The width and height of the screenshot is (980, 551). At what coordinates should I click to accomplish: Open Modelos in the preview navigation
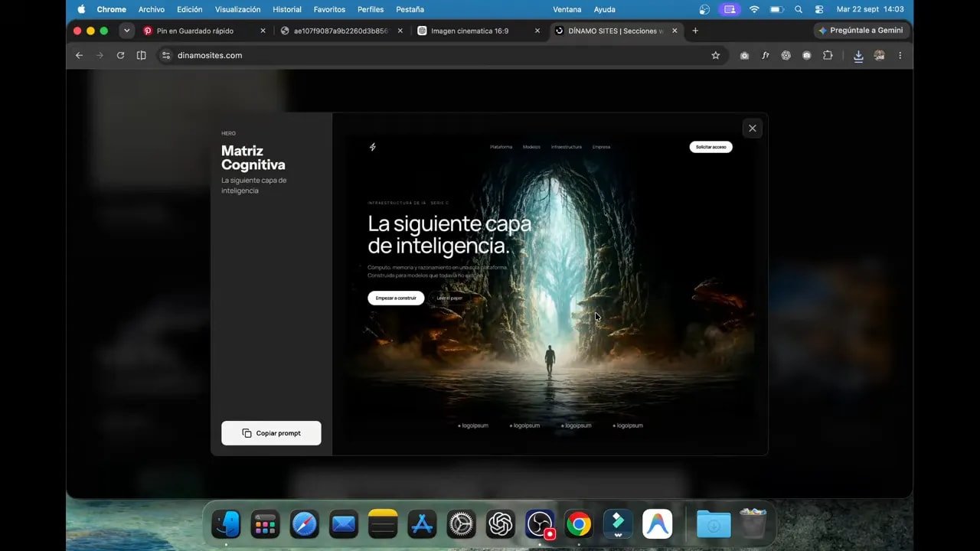(x=531, y=147)
